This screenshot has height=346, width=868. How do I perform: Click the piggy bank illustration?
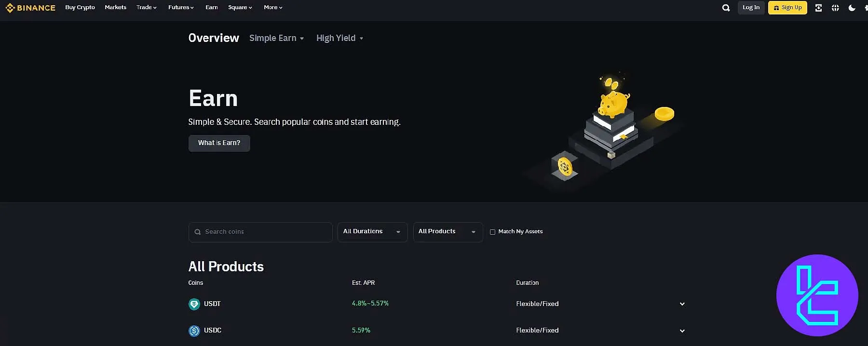[x=613, y=101]
